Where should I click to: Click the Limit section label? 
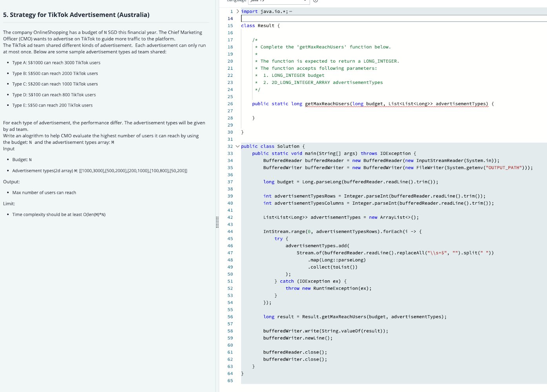(x=8, y=203)
